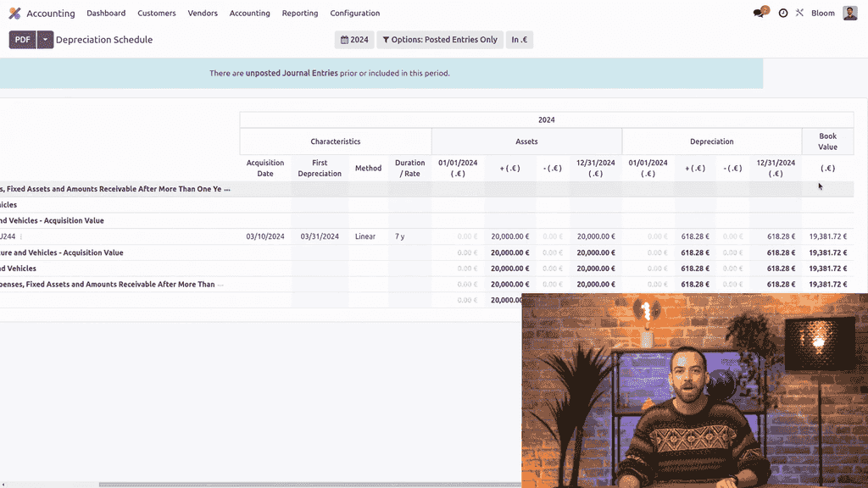This screenshot has height=488, width=868.
Task: Click the Accounting app logo icon
Action: (14, 14)
